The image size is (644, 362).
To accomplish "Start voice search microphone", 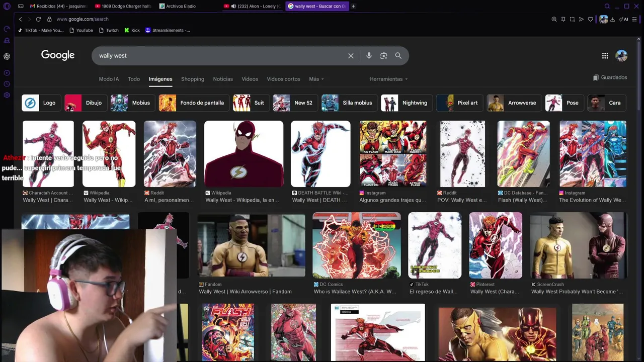I will tap(369, 56).
